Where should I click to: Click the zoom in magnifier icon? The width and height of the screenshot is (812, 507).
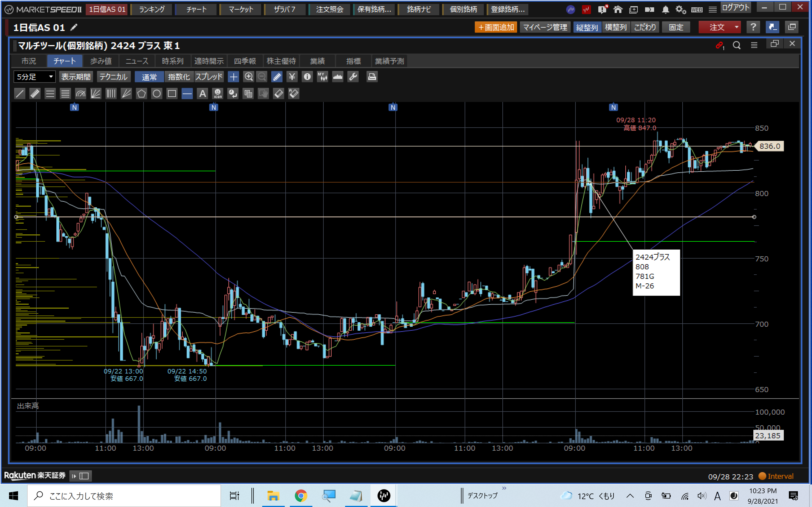248,77
